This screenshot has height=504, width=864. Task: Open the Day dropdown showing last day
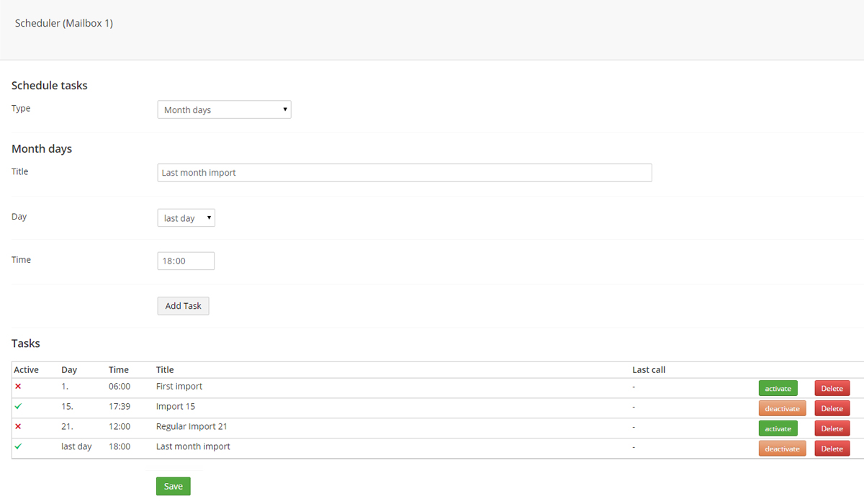[x=186, y=217]
